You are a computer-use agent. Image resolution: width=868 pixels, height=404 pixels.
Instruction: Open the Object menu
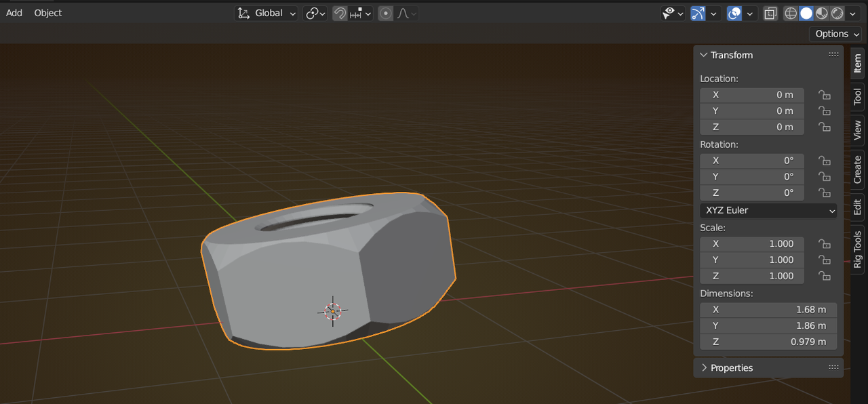47,13
